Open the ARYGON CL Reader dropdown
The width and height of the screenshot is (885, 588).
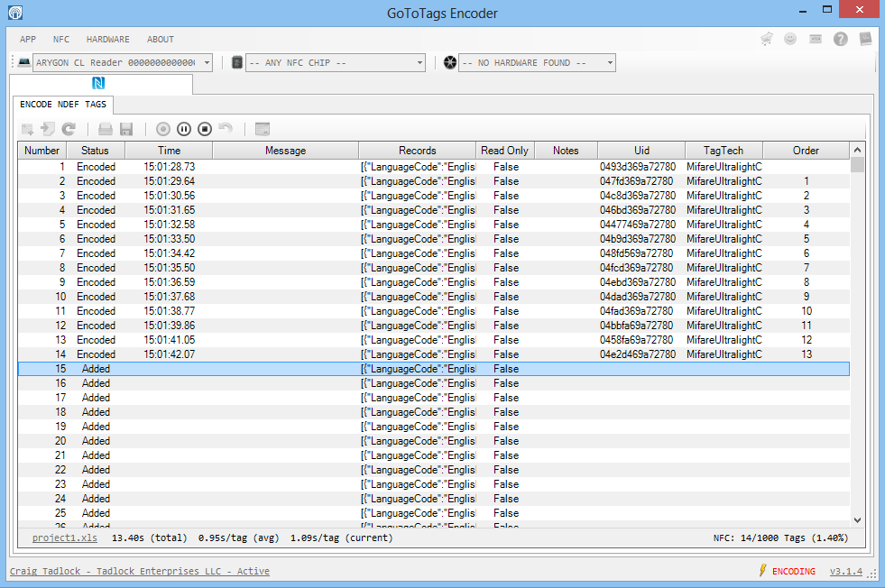(x=123, y=62)
